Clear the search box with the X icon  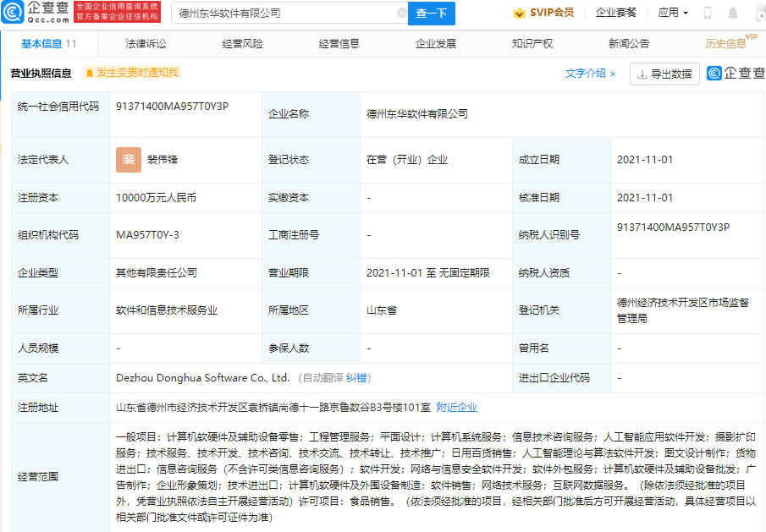[403, 13]
